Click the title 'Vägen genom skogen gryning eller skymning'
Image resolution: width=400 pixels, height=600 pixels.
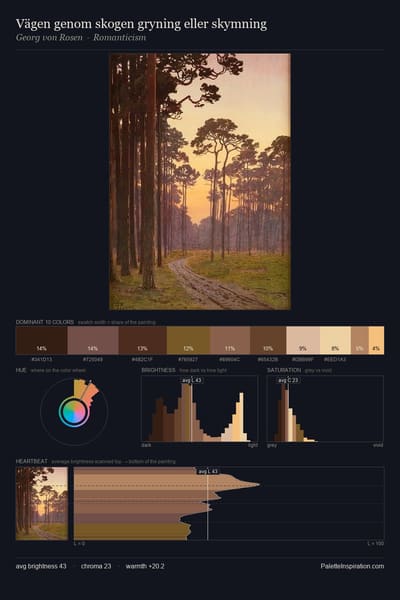(x=141, y=24)
